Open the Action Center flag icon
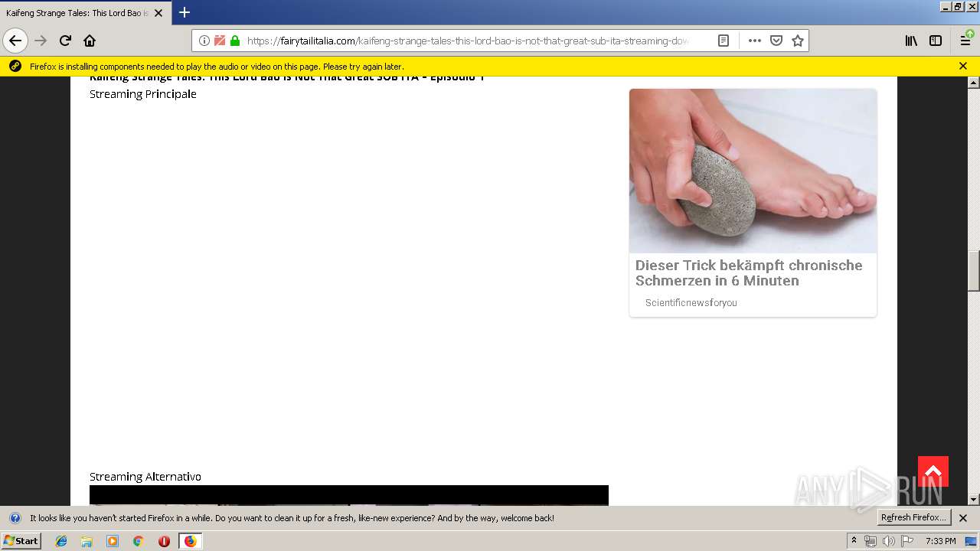 (907, 541)
